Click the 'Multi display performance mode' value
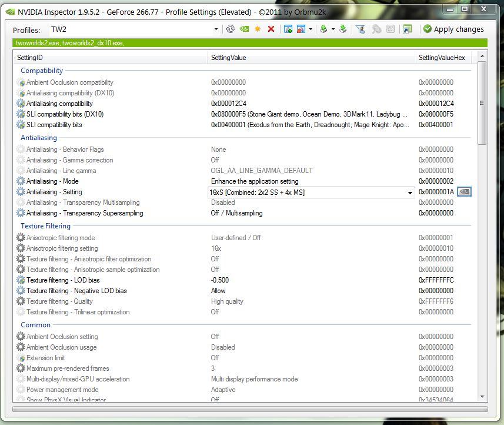This screenshot has width=504, height=425. (254, 379)
